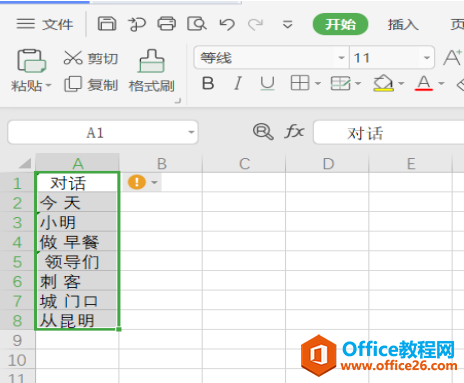Click the Redo arrow
This screenshot has height=383, width=464.
point(255,24)
